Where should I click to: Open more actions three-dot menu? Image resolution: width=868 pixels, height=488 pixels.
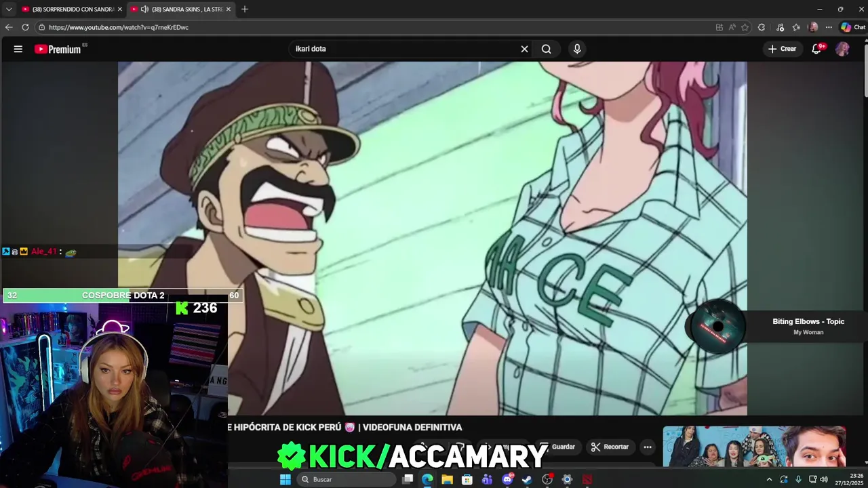[648, 447]
